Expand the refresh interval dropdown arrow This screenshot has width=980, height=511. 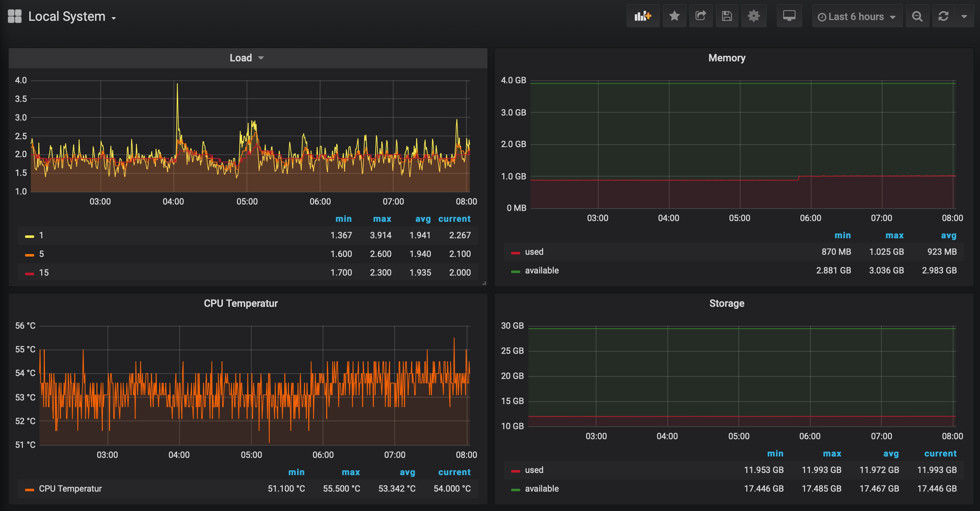964,17
